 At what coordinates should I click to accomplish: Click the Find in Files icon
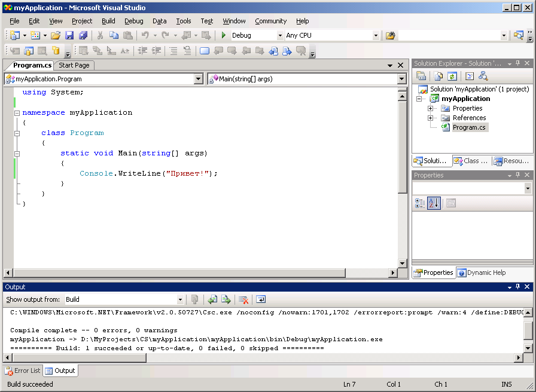(391, 35)
